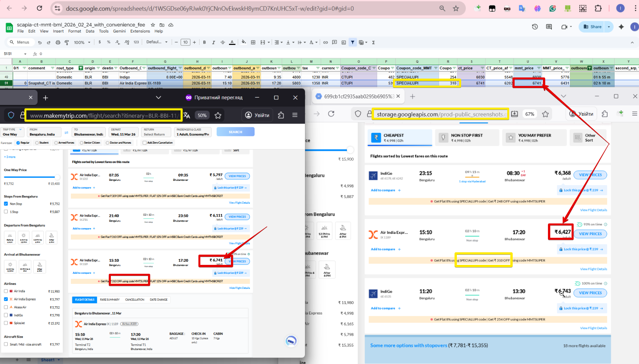Uncheck the Air India Express filter
639x364 pixels.
tap(6, 299)
